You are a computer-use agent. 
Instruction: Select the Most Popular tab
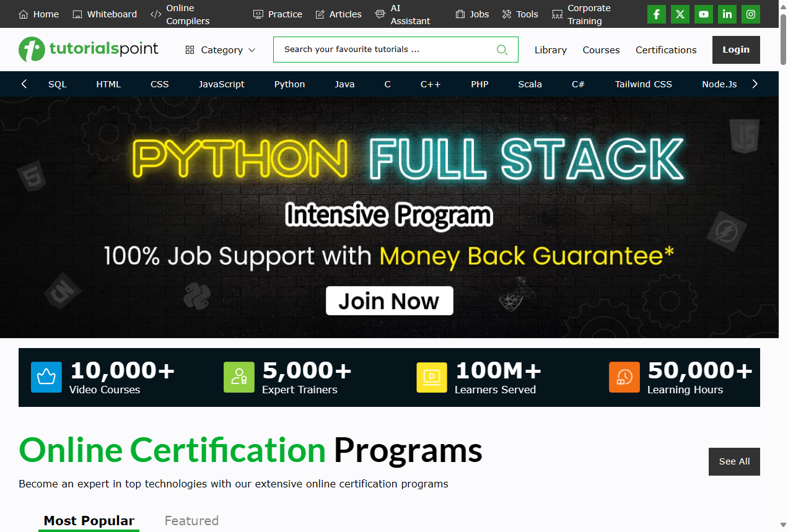[x=89, y=520]
